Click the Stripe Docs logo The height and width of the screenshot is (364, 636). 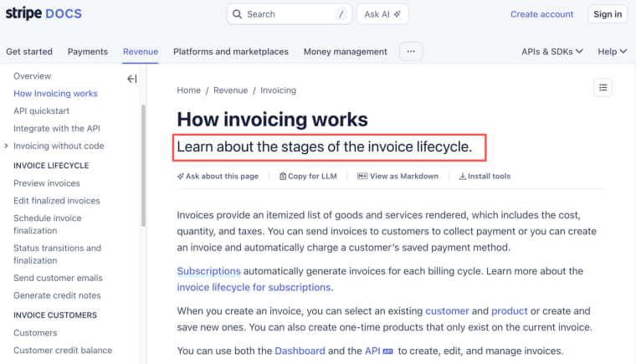pyautogui.click(x=44, y=13)
